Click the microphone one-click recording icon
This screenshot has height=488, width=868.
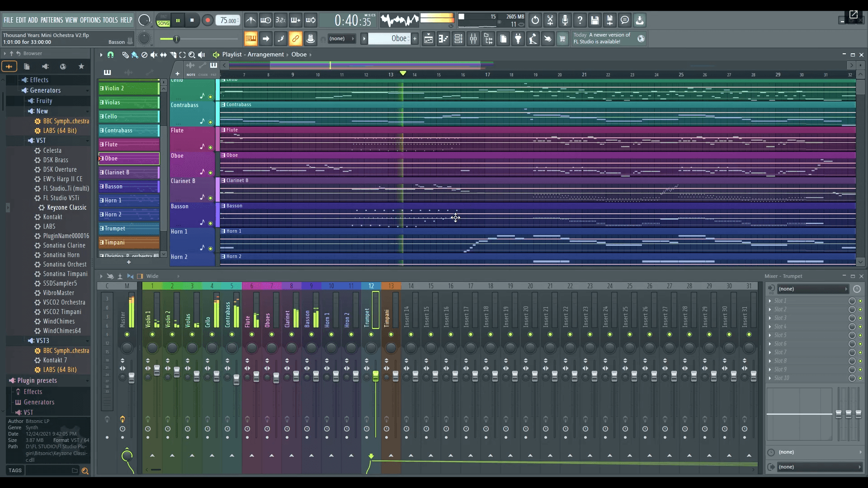[x=565, y=20]
